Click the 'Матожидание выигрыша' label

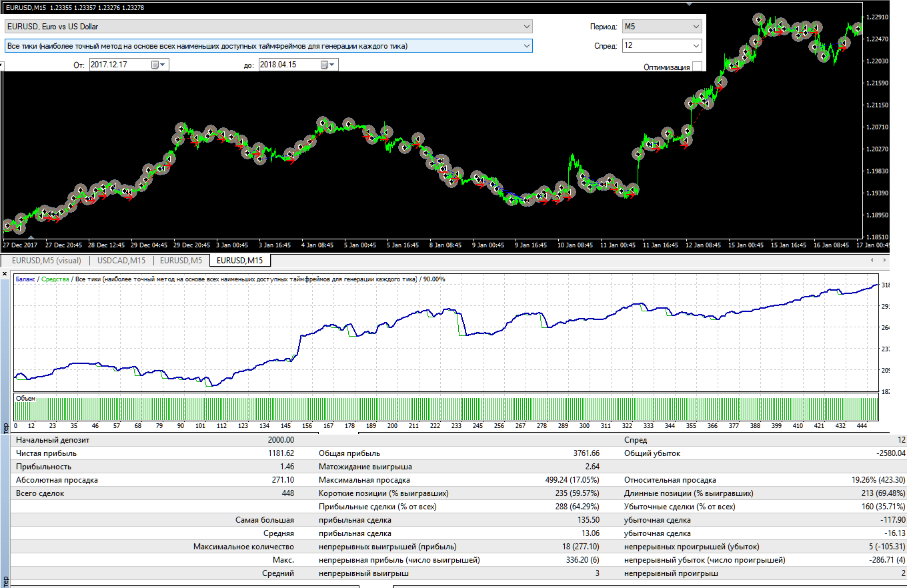(365, 467)
